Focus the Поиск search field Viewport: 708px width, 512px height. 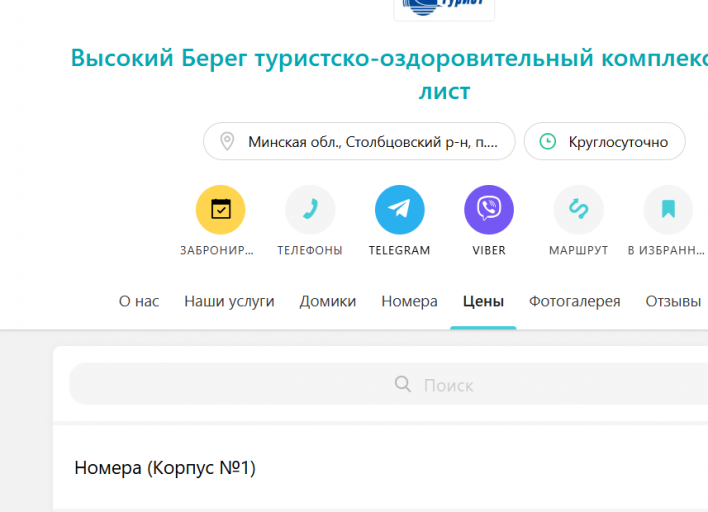[x=389, y=384]
